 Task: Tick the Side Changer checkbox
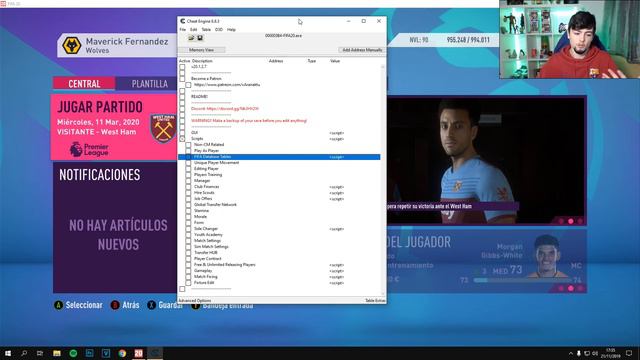188,229
